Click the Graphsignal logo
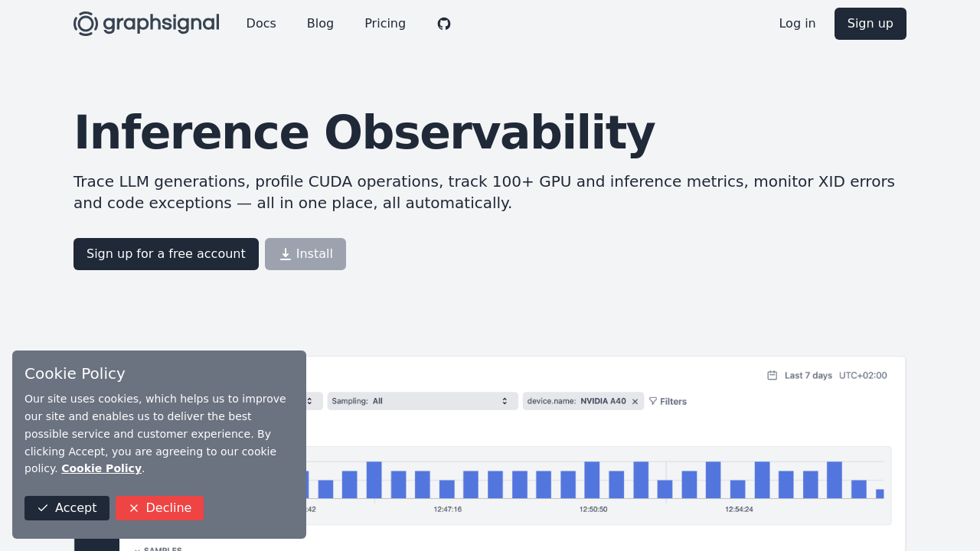The image size is (980, 551). point(145,22)
